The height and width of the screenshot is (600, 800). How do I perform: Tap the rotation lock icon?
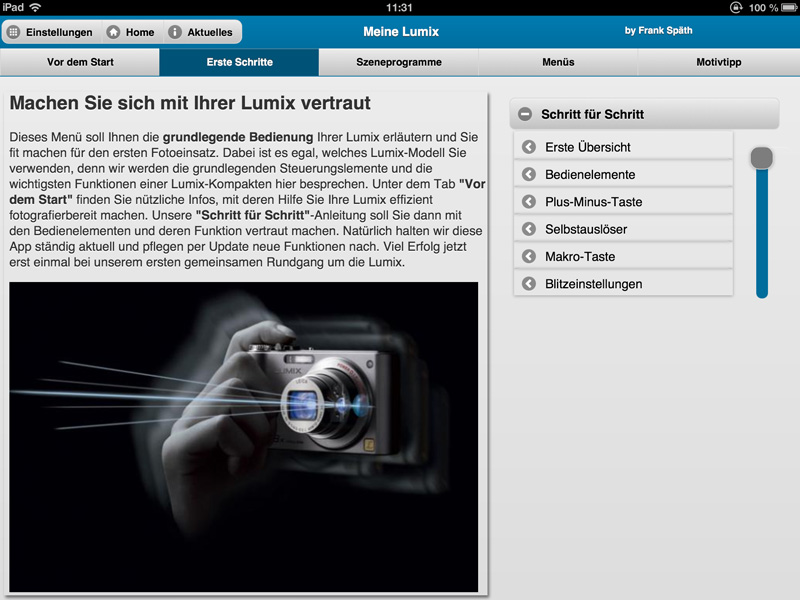click(736, 8)
